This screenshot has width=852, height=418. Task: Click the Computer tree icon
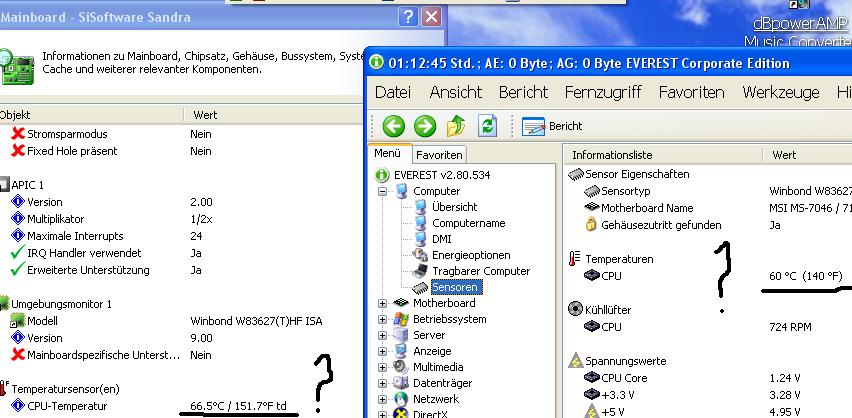pyautogui.click(x=401, y=191)
